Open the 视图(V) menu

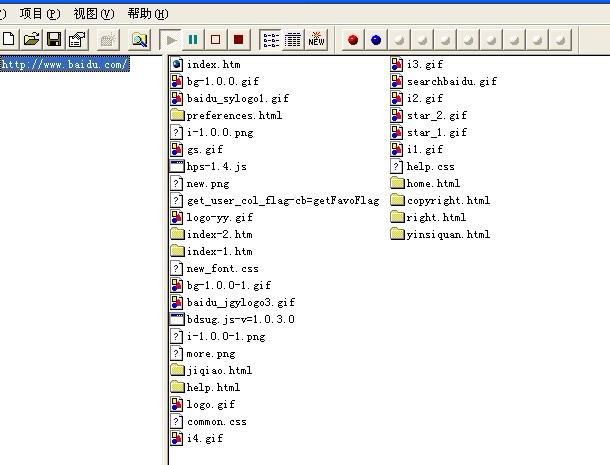pos(94,14)
